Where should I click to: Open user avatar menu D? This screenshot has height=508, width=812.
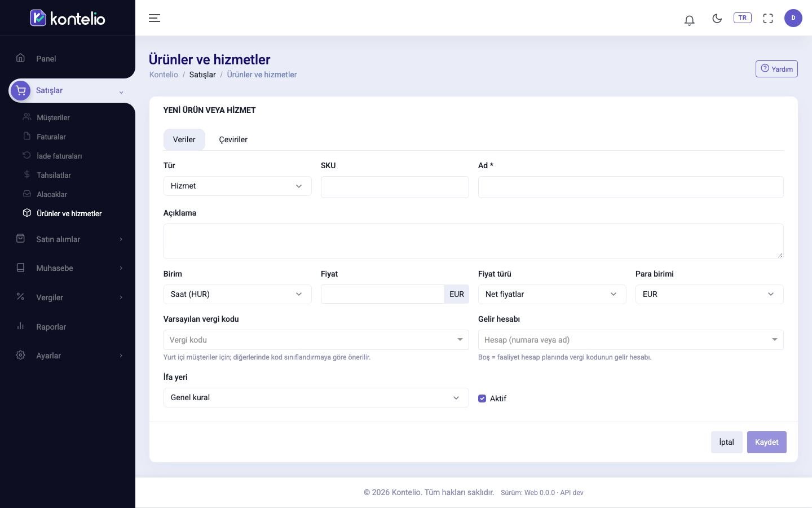click(793, 18)
